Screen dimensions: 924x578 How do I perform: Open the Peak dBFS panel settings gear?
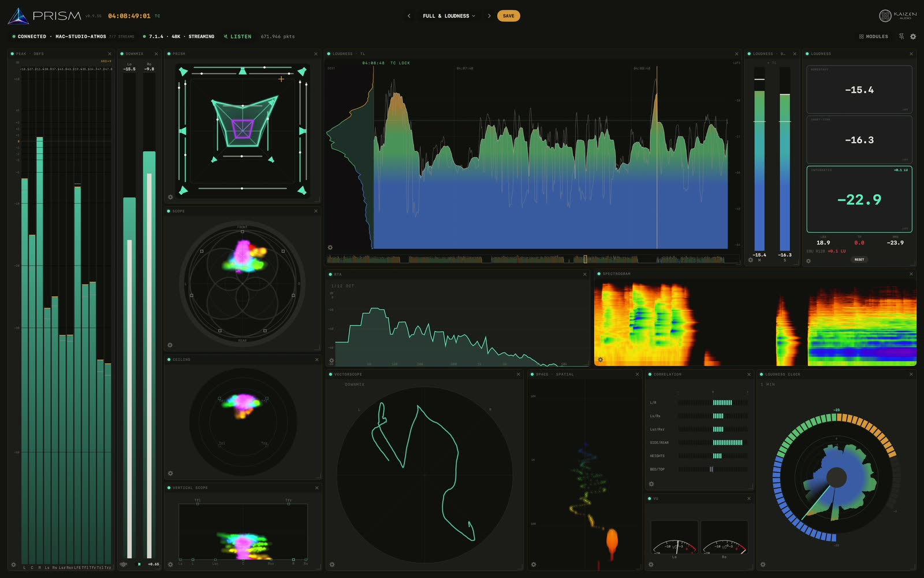(13, 565)
